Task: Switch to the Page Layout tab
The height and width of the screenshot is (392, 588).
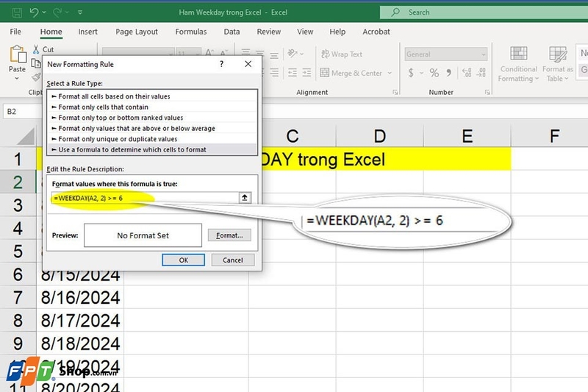Action: 137,32
